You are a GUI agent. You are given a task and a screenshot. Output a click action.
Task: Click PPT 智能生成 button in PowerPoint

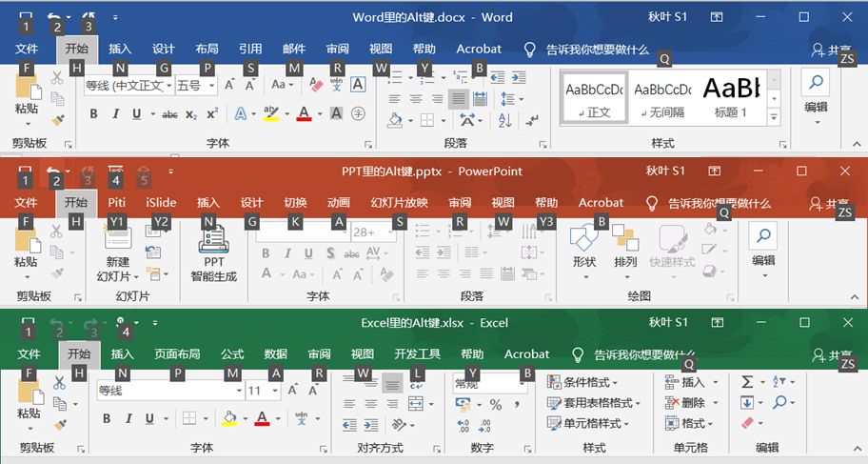coord(214,253)
